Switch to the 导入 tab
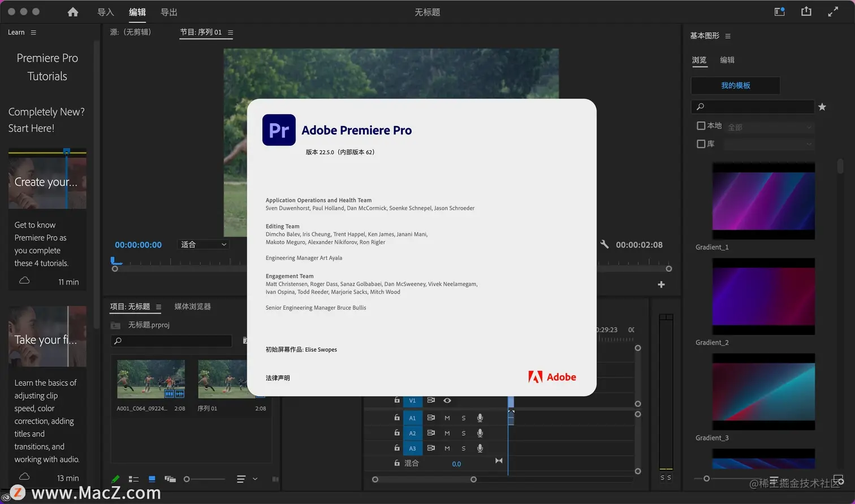The width and height of the screenshot is (855, 504). coord(106,12)
